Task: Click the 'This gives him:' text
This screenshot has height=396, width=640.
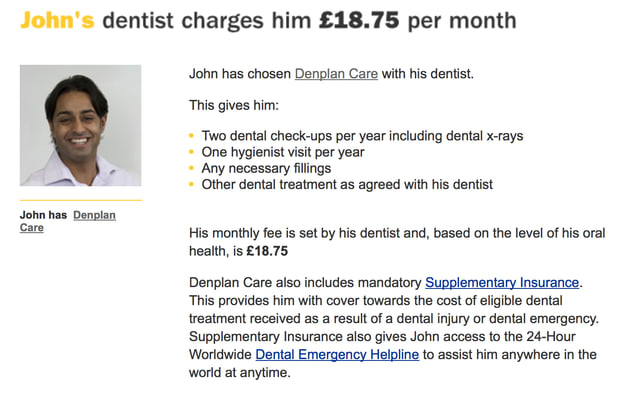Action: (234, 105)
